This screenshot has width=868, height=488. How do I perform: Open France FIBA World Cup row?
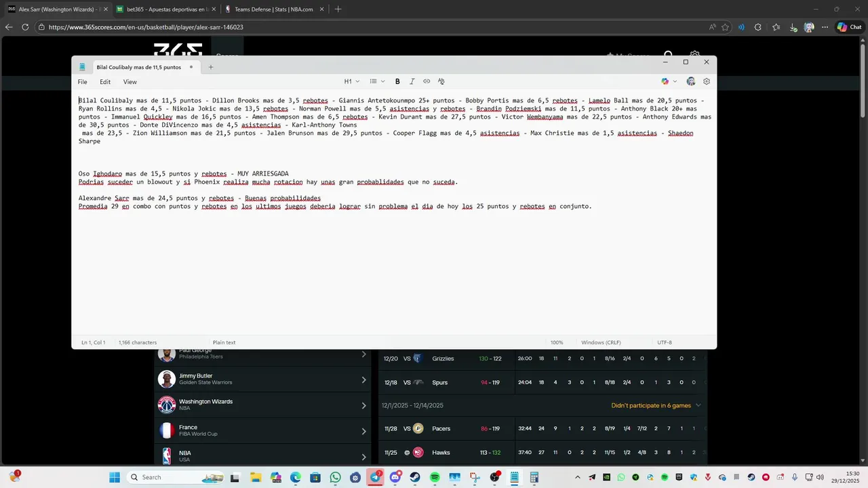point(263,430)
